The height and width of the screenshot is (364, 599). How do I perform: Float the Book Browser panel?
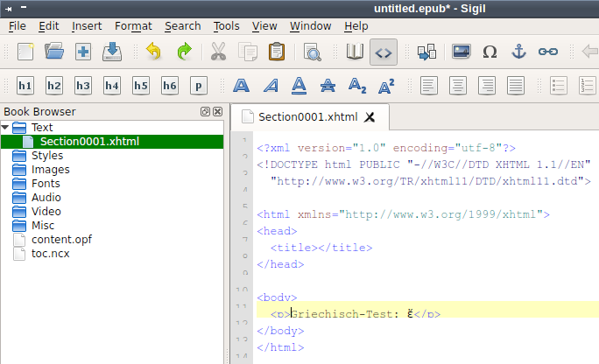[205, 111]
